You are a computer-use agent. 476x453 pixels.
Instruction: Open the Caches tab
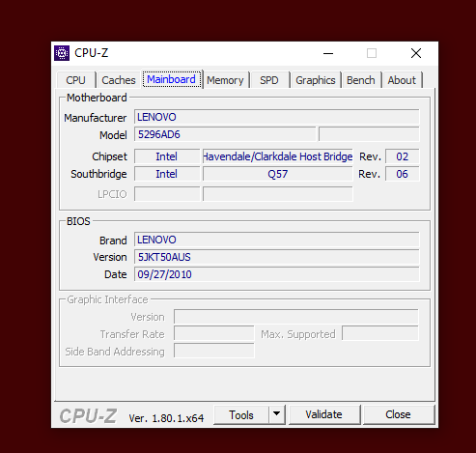coord(119,80)
